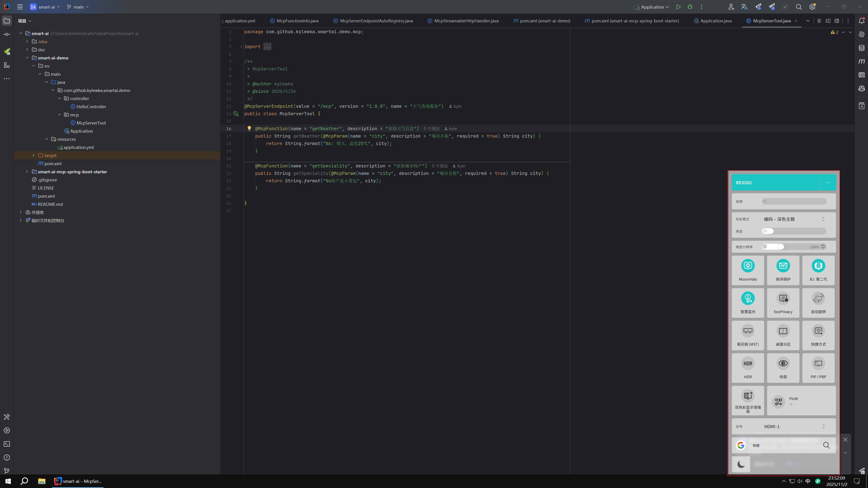Image resolution: width=868 pixels, height=488 pixels.
Task: Toggle the MoonHalo feature
Action: (748, 270)
